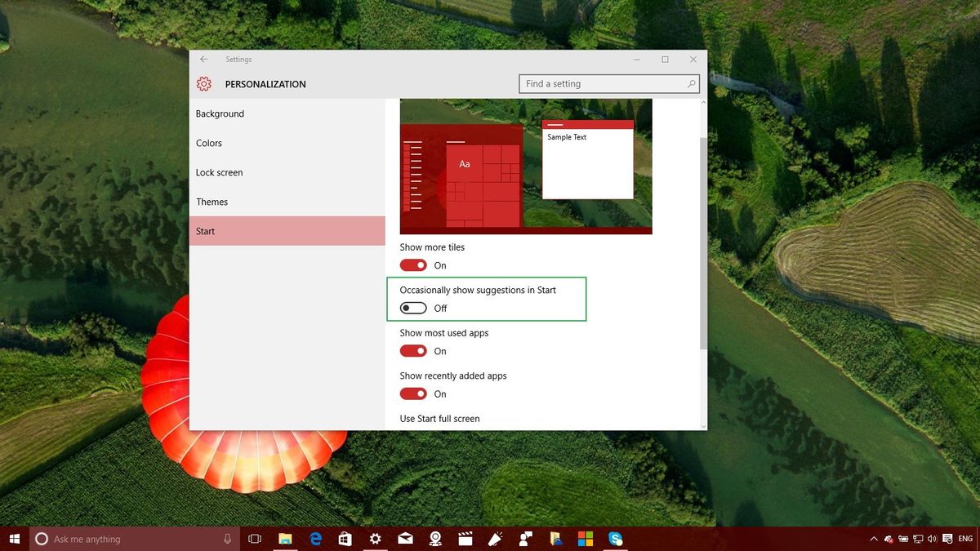Click the "Find a setting" search box
The image size is (980, 551).
point(608,83)
